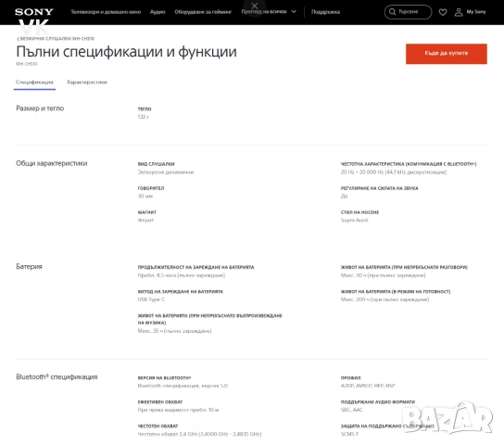The height and width of the screenshot is (445, 504).
Task: Click the ТЕГЛО label
Action: coord(145,109)
